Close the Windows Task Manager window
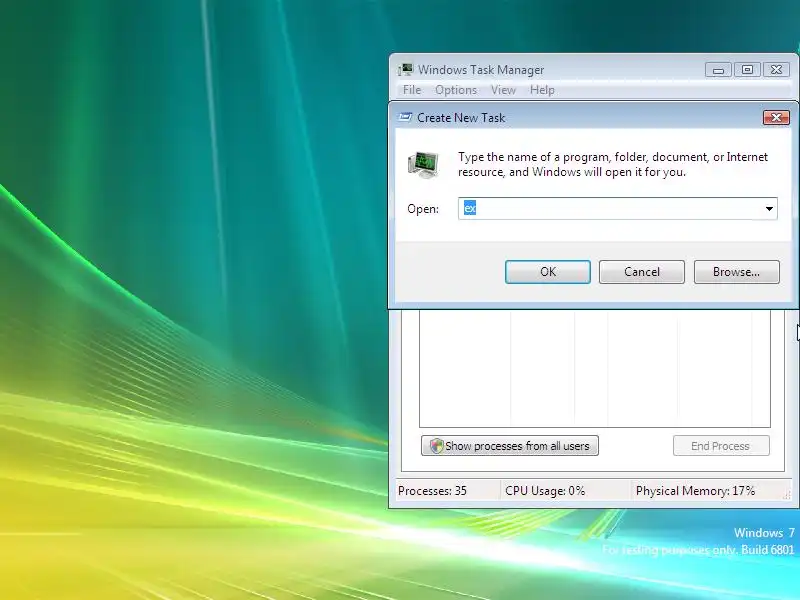Screen dimensions: 800x600 (x=776, y=69)
